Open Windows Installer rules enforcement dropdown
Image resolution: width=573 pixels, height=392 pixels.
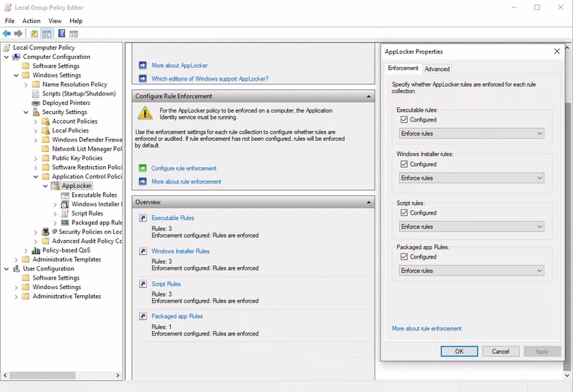472,178
